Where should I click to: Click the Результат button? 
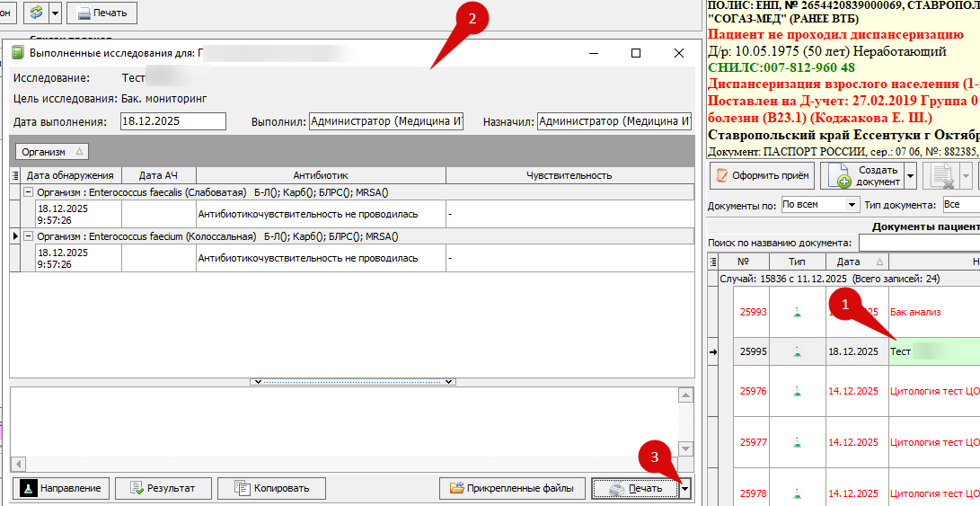[x=162, y=488]
